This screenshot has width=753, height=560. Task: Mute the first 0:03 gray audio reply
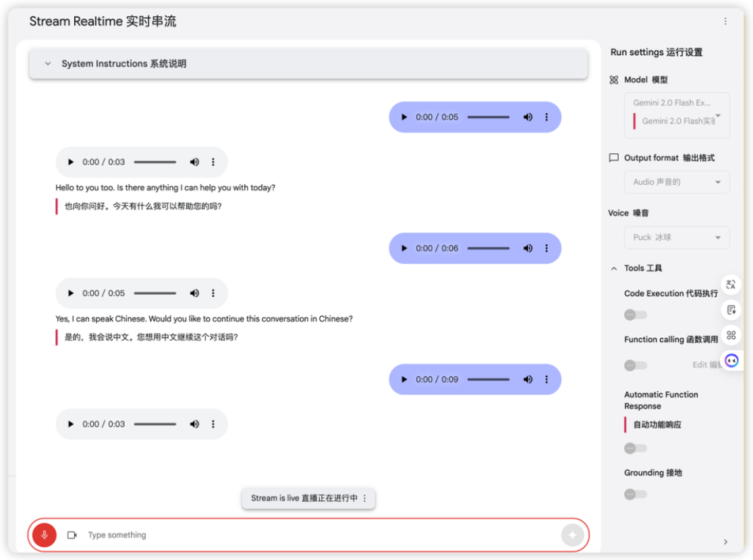(194, 163)
